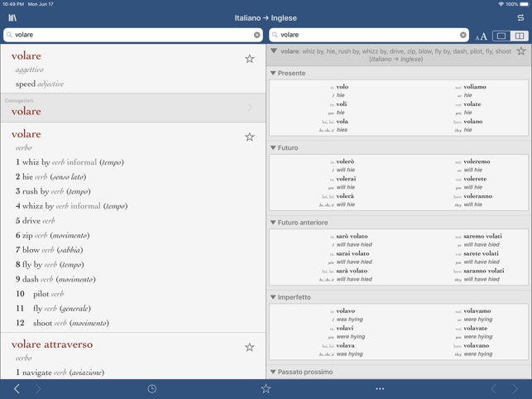Go forward in right pane

tap(515, 389)
